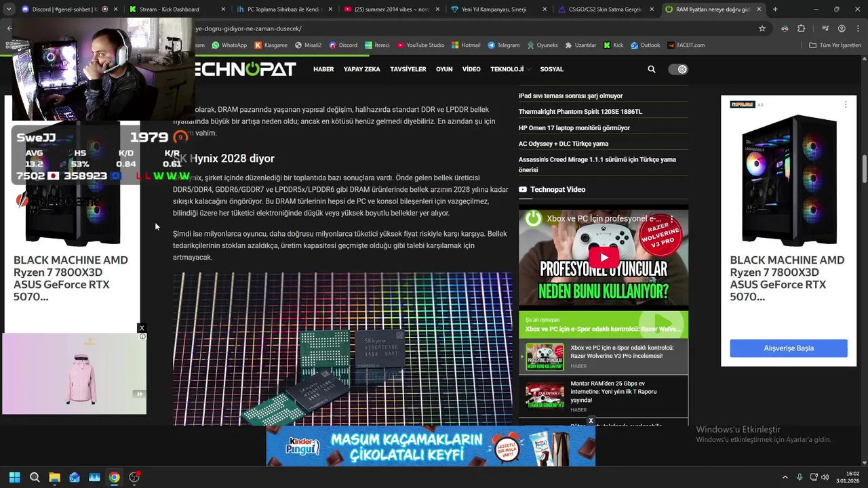The height and width of the screenshot is (488, 868).
Task: Open the Uzantılar bookmark
Action: 580,45
